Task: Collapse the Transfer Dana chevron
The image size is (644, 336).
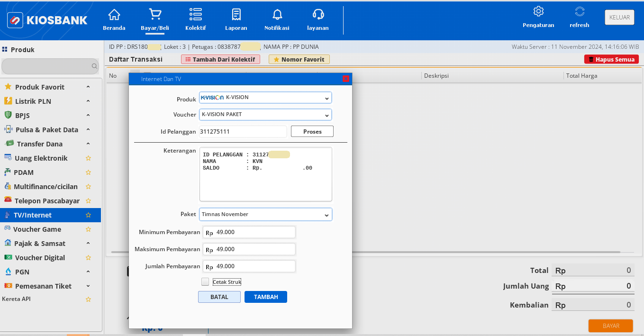Action: (x=88, y=144)
